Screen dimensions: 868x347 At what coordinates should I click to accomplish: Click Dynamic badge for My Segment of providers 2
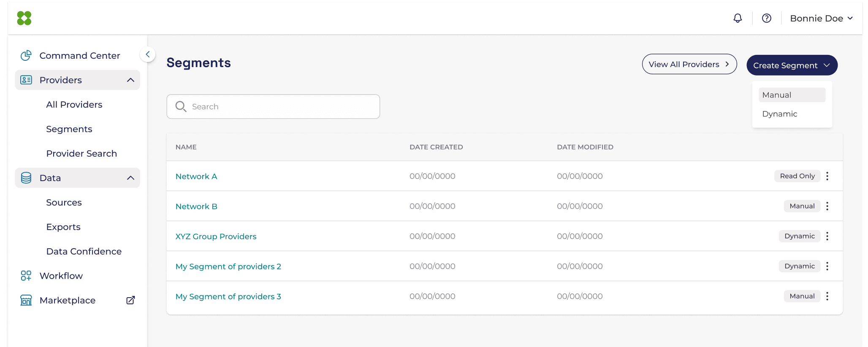click(800, 266)
